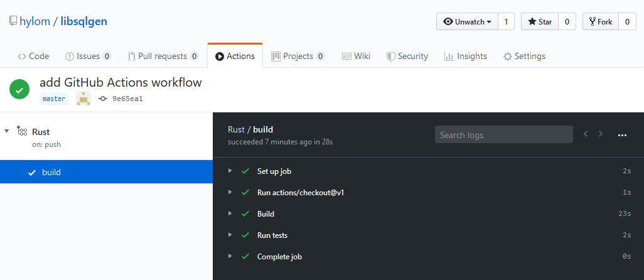
Task: Collapse the Rust workflow tree
Action: pyautogui.click(x=6, y=131)
